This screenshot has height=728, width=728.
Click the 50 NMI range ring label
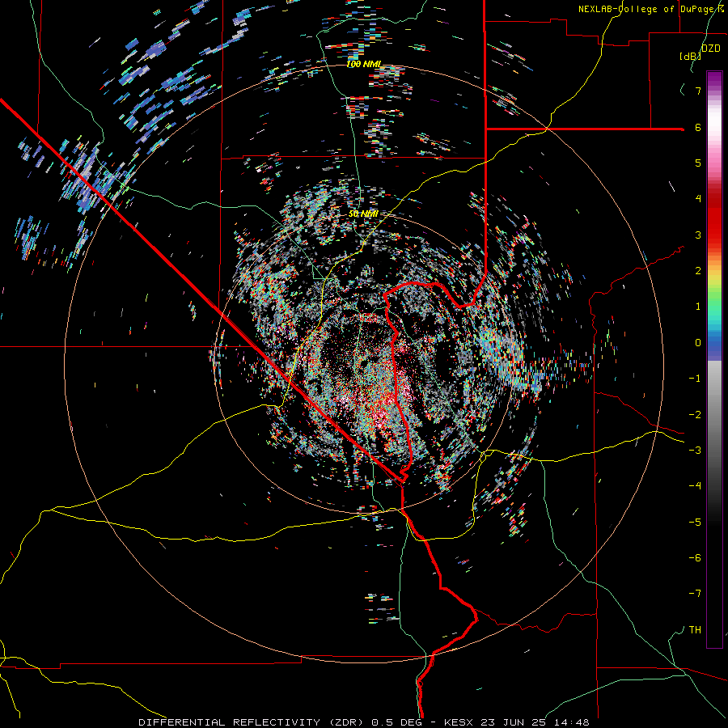pos(363,214)
